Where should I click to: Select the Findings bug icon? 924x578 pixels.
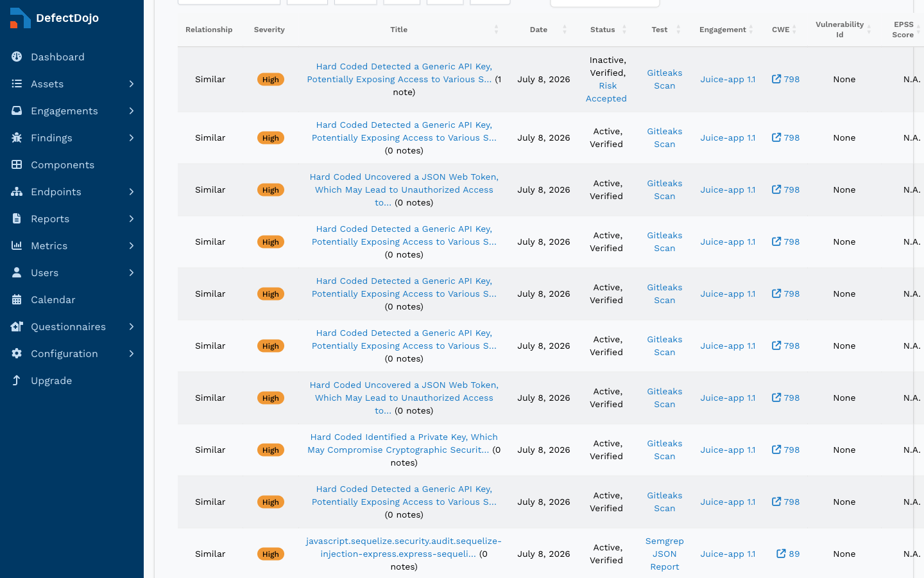17,137
